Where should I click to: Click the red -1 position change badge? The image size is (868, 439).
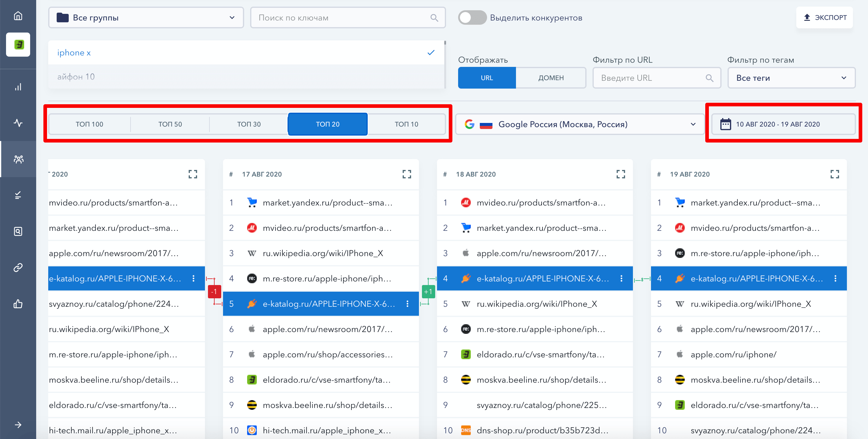(x=214, y=291)
